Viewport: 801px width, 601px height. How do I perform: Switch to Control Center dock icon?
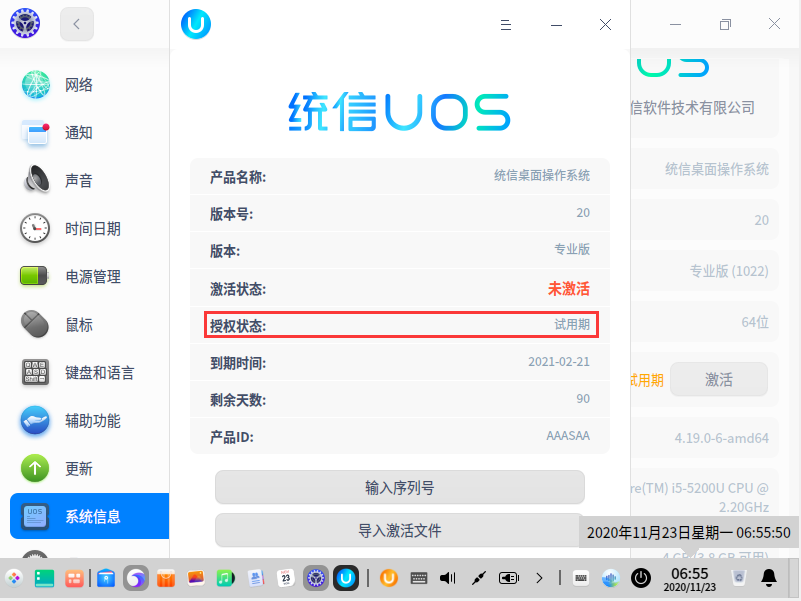pos(316,578)
